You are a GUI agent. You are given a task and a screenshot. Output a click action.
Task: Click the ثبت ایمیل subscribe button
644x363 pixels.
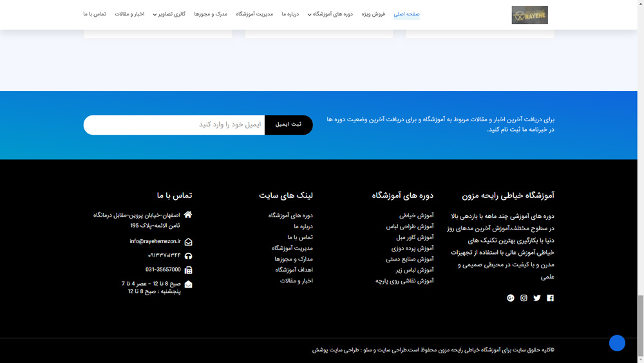[x=289, y=124]
